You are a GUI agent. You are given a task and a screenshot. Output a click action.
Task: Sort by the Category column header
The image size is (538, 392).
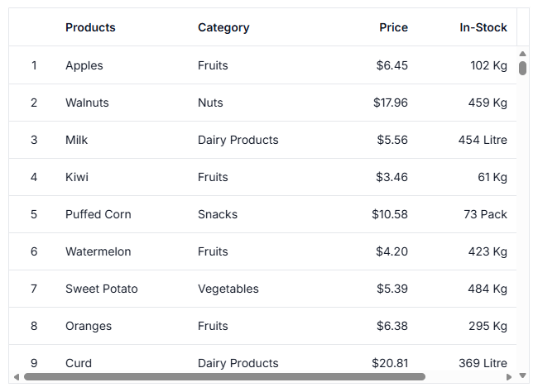click(x=223, y=27)
